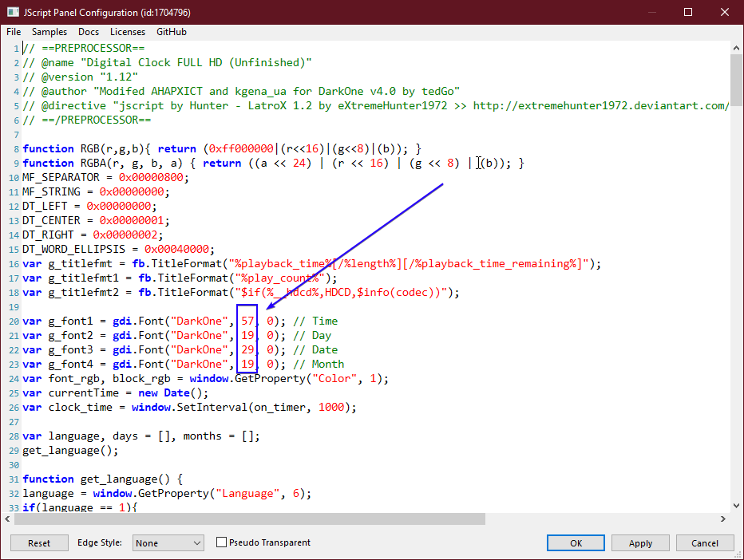Click the "%play_count%" string on line 17
This screenshot has width=744, height=560.
point(279,278)
